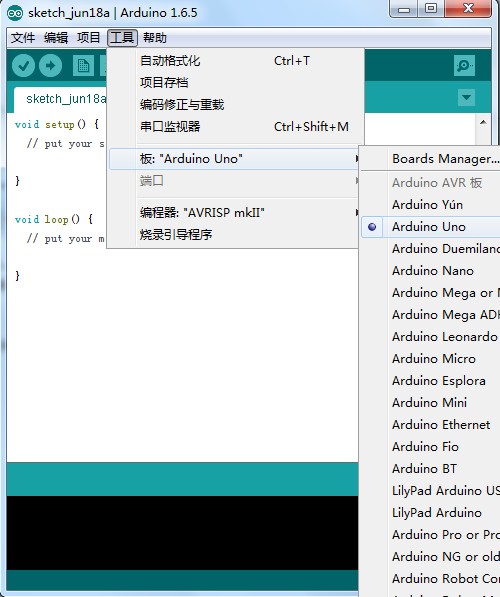Screen dimensions: 500x597
Task: Select the Arduino Leonardo board
Action: 430,337
